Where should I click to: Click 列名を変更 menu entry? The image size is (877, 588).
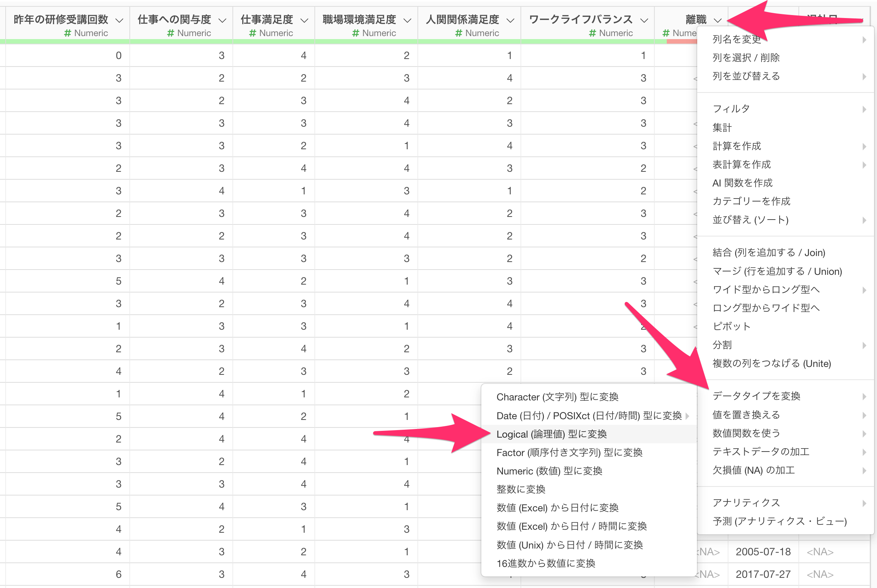(736, 39)
